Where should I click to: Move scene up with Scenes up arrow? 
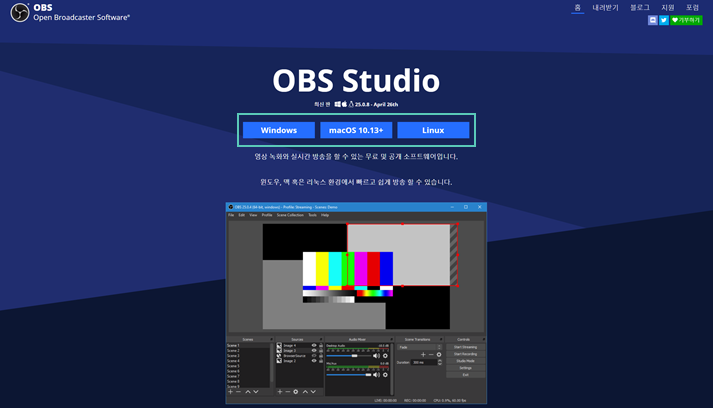248,392
